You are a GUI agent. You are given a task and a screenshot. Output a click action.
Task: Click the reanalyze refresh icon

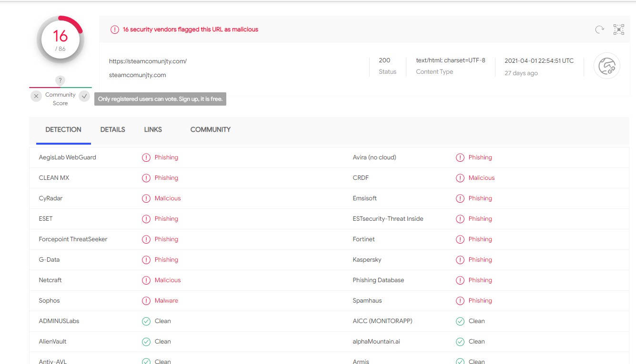click(x=599, y=30)
